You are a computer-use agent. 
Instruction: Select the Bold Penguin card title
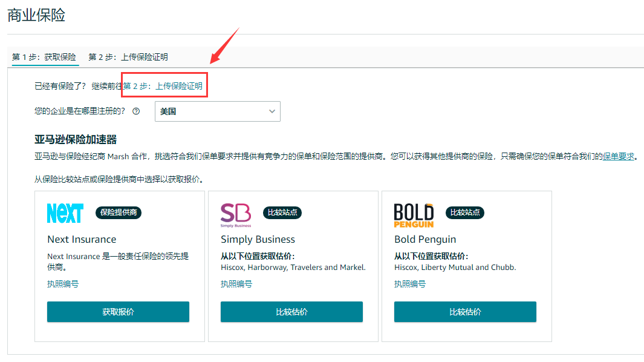425,239
